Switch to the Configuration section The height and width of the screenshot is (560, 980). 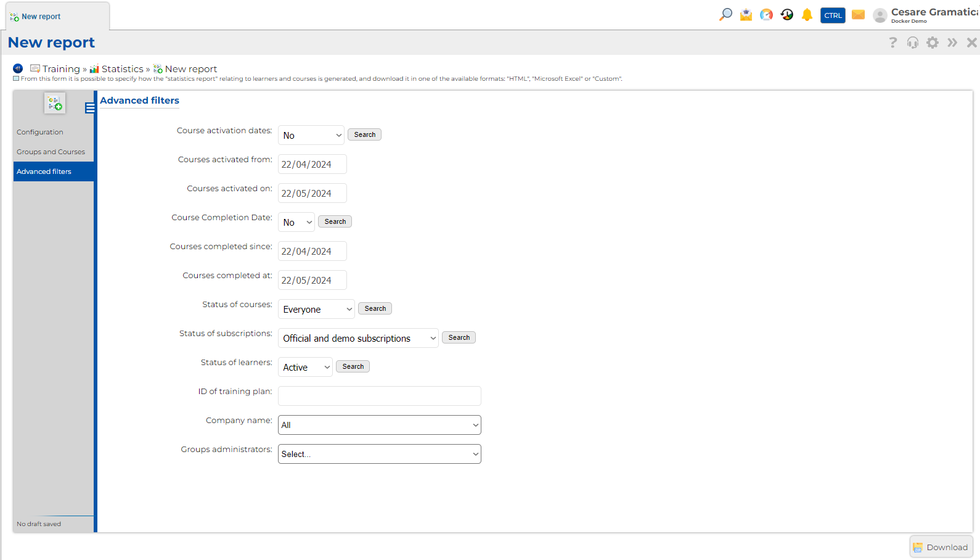tap(40, 132)
